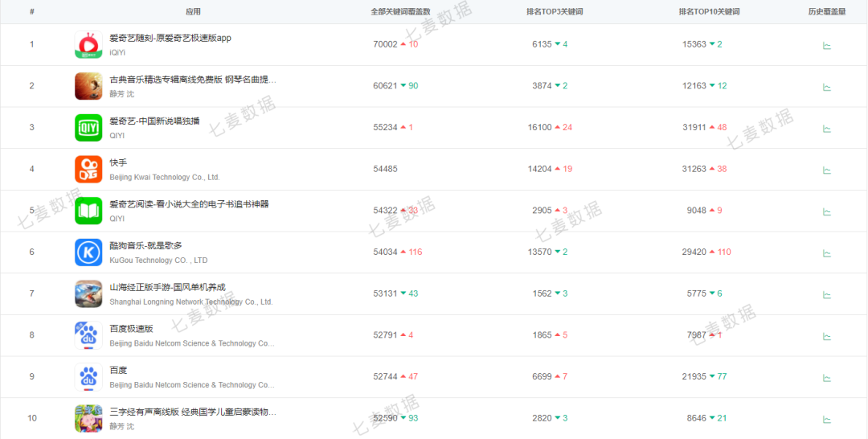Click keyword coverage value 70002

click(x=385, y=44)
